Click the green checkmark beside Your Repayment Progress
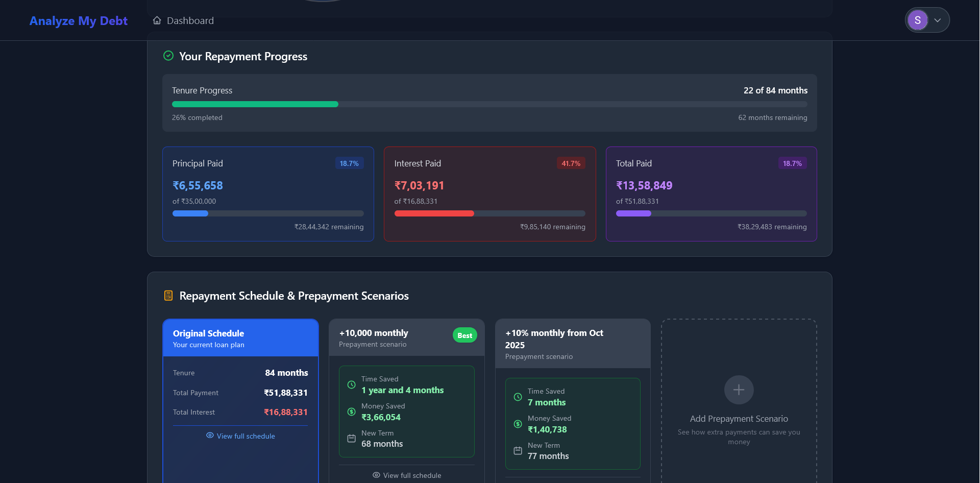980x483 pixels. tap(168, 56)
